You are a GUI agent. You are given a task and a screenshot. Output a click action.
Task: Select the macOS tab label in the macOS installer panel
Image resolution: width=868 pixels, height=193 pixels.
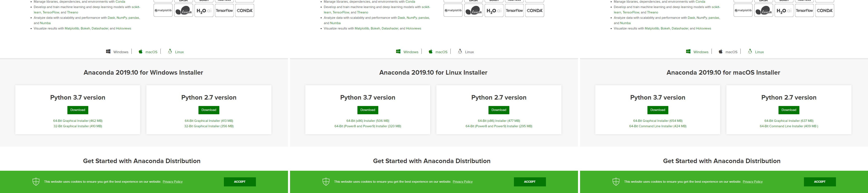click(x=731, y=52)
